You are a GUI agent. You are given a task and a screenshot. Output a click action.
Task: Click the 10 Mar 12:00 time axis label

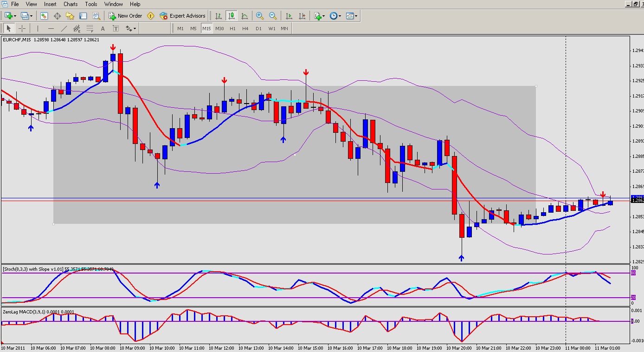point(221,348)
